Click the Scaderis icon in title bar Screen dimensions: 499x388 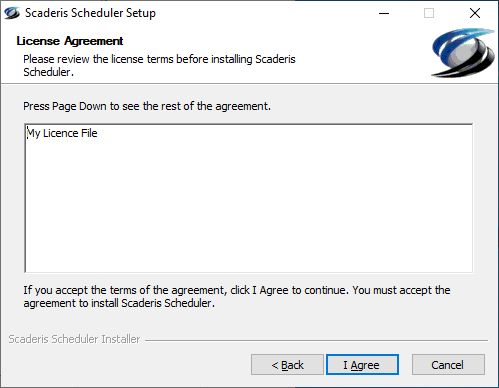[x=12, y=13]
